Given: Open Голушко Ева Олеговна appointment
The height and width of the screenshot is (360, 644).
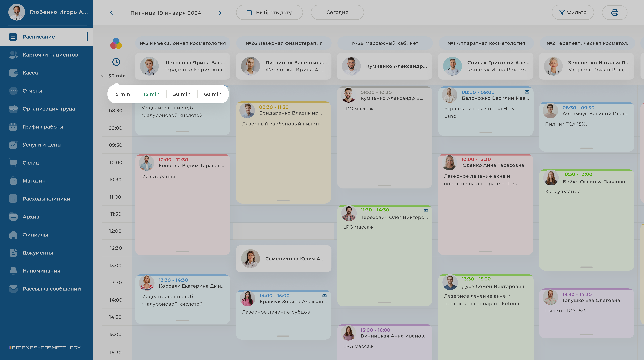Looking at the screenshot, I should [586, 313].
